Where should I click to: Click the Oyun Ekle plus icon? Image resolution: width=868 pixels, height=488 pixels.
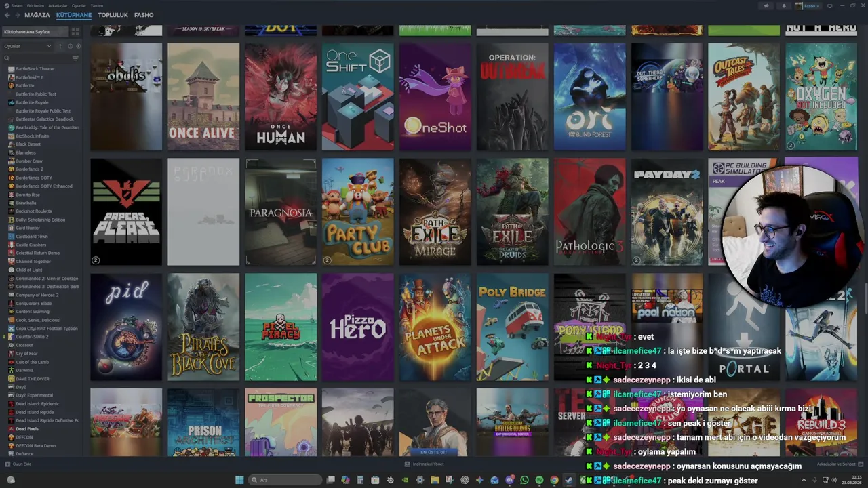[7, 464]
